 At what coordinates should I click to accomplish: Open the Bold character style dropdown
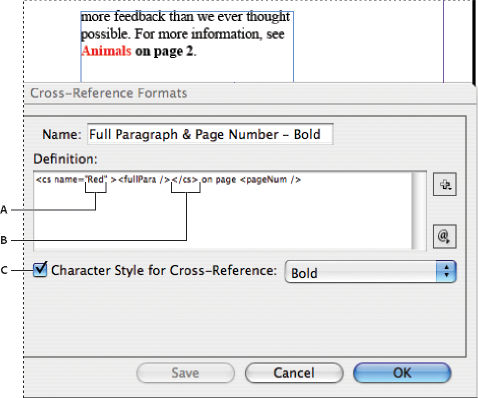click(x=370, y=272)
